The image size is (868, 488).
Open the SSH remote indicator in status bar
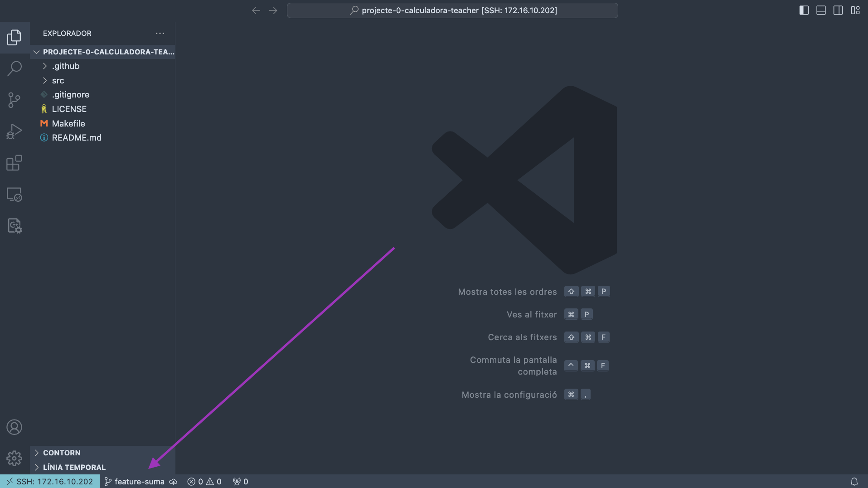coord(50,482)
